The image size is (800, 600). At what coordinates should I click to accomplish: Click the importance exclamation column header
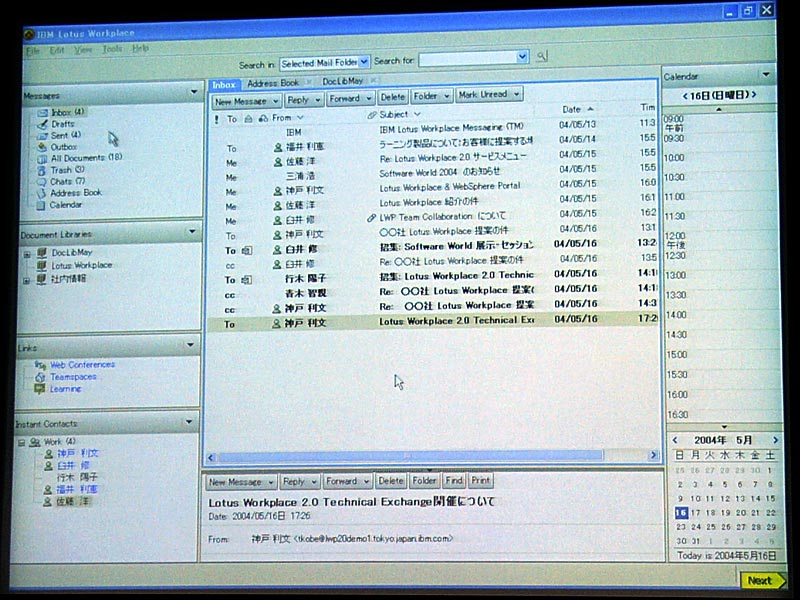coord(216,119)
